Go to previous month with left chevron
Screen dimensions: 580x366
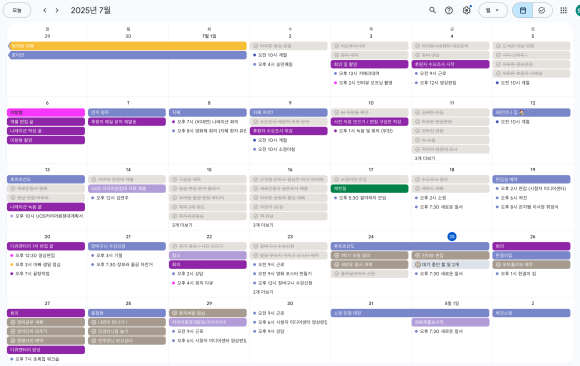click(x=45, y=10)
